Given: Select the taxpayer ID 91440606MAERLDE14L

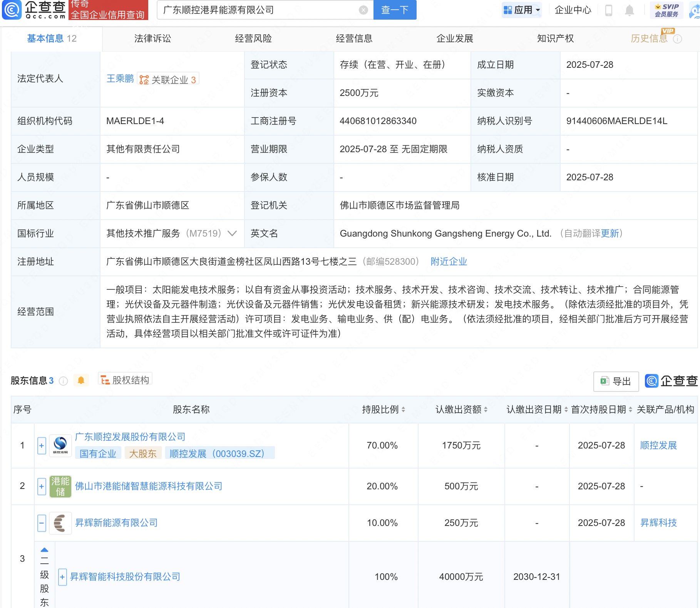Looking at the screenshot, I should (617, 121).
